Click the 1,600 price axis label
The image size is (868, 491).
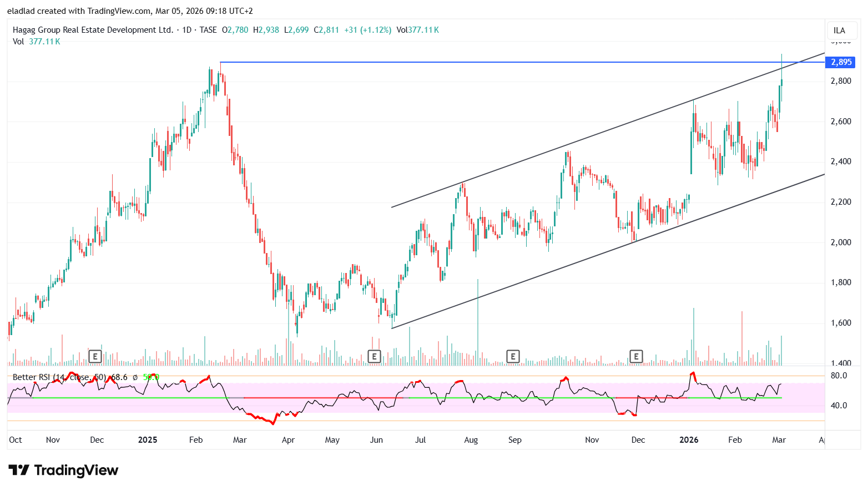point(841,323)
